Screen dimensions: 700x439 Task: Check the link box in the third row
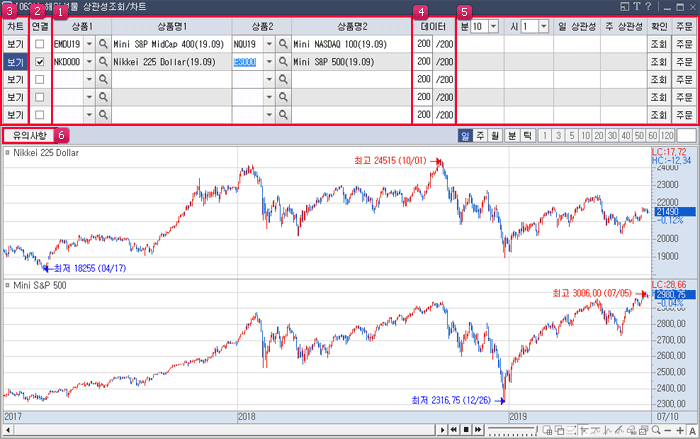pyautogui.click(x=40, y=79)
